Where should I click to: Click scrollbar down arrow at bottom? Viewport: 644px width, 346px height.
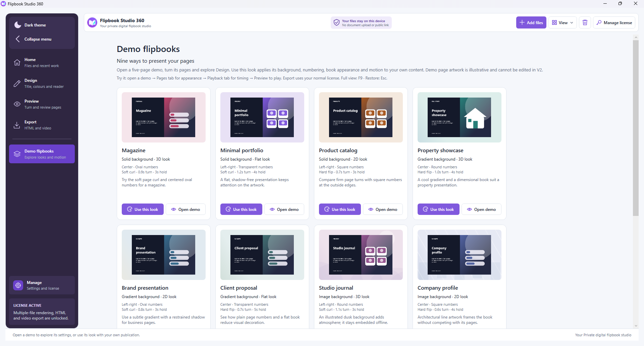point(636,326)
